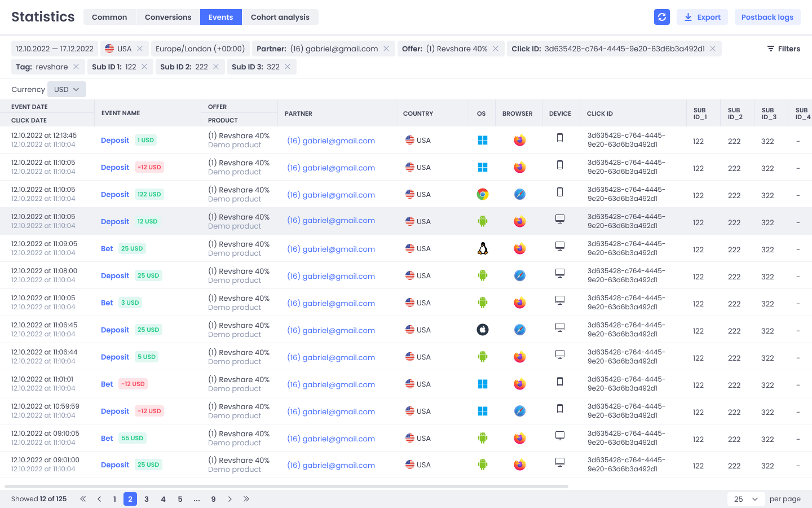Remove the USA country filter chip
This screenshot has height=508, width=812.
(140, 49)
